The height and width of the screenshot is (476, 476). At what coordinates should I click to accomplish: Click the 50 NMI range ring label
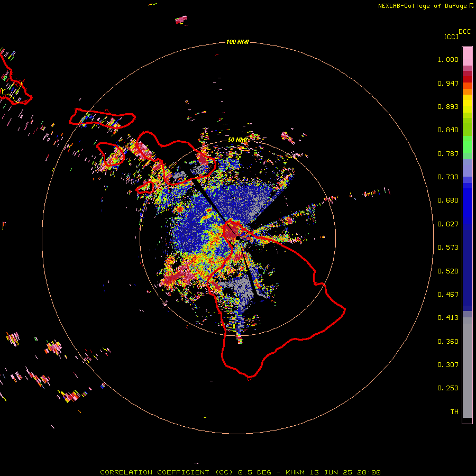tap(237, 140)
